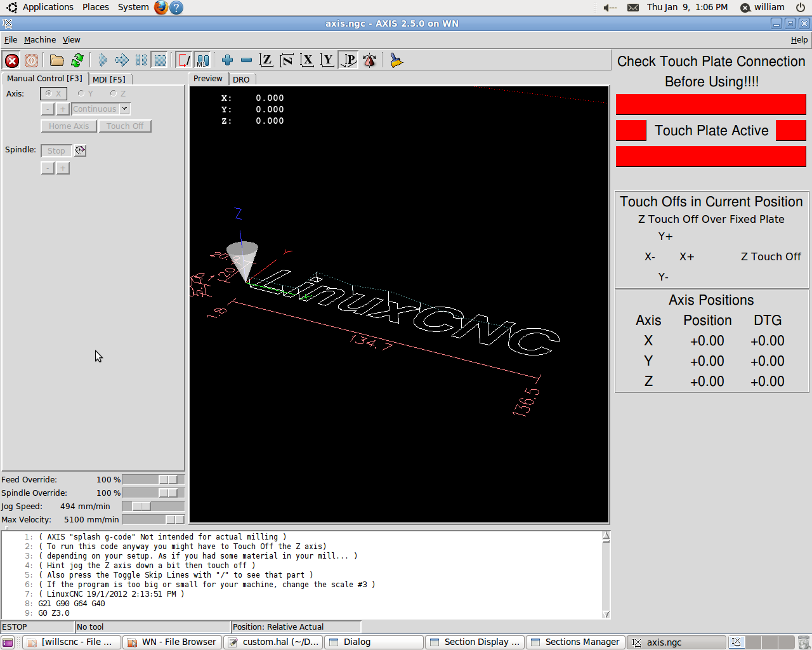Image resolution: width=812 pixels, height=650 pixels.
Task: Adjust Jog Speed slider
Action: [153, 507]
